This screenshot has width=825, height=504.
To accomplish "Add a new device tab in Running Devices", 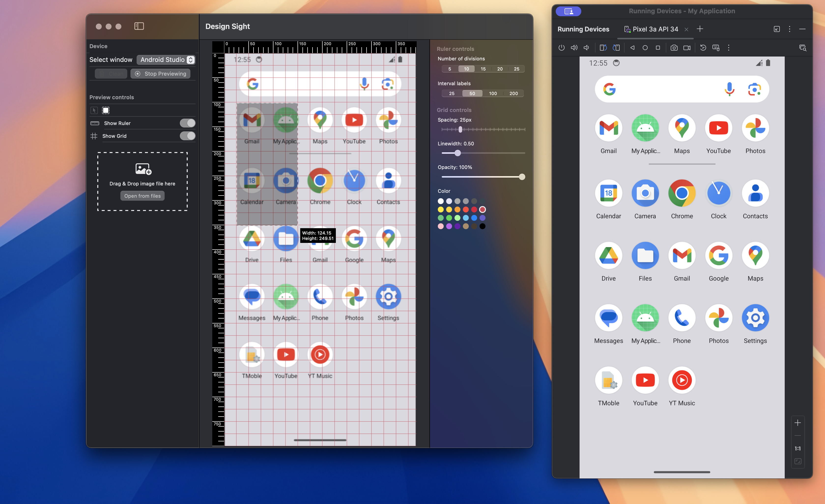I will tap(700, 29).
